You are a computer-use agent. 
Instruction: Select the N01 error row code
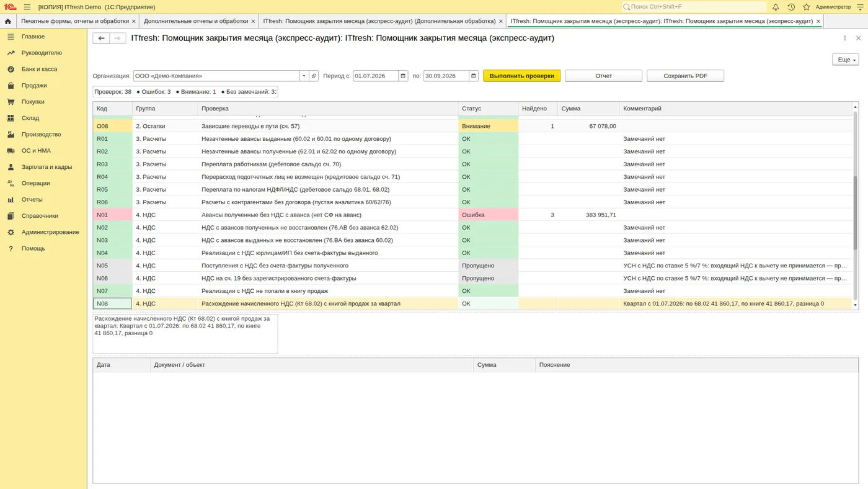point(112,215)
